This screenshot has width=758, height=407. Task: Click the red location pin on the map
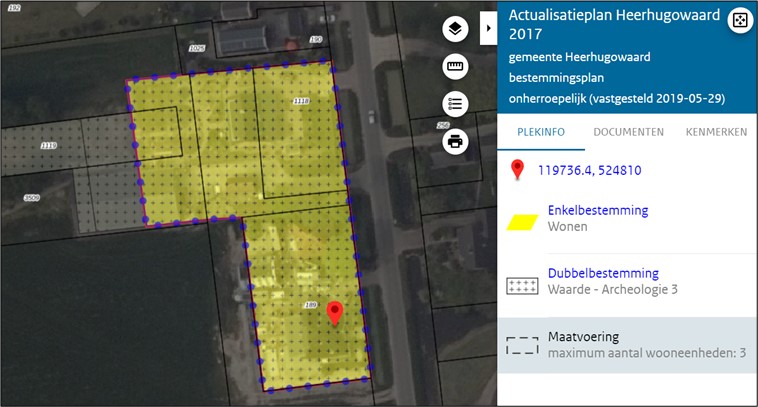(335, 314)
